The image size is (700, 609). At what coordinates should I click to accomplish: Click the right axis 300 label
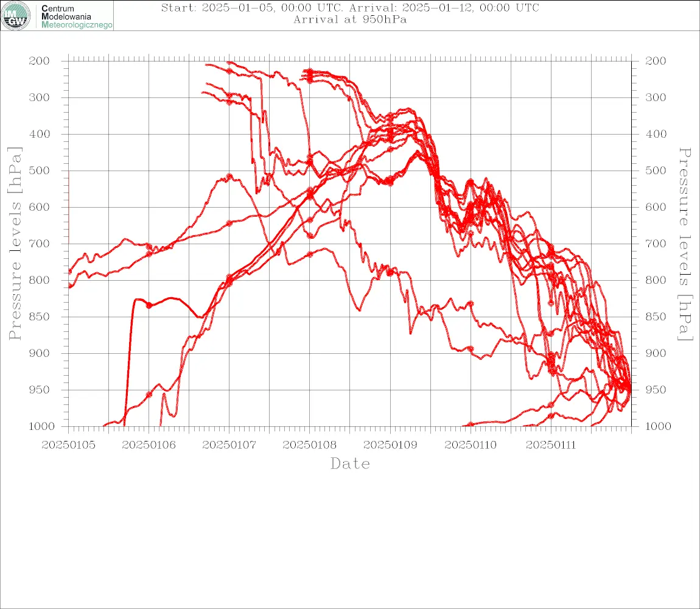[656, 97]
